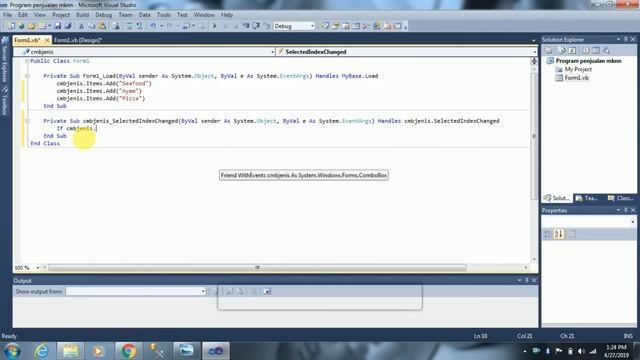Image resolution: width=640 pixels, height=360 pixels.
Task: Click the Save Form1.vb floppy icon
Action: click(x=58, y=26)
